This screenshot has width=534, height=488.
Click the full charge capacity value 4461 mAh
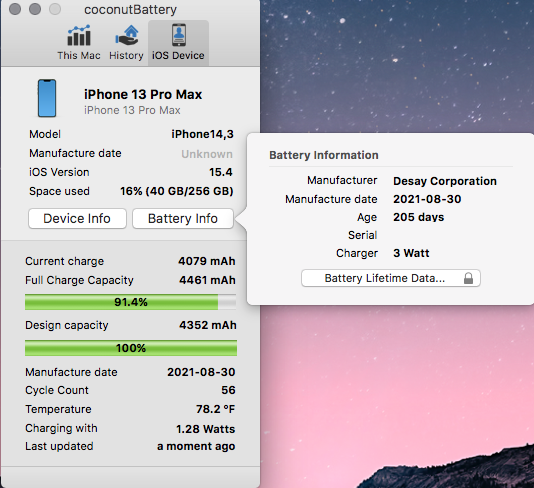click(207, 280)
